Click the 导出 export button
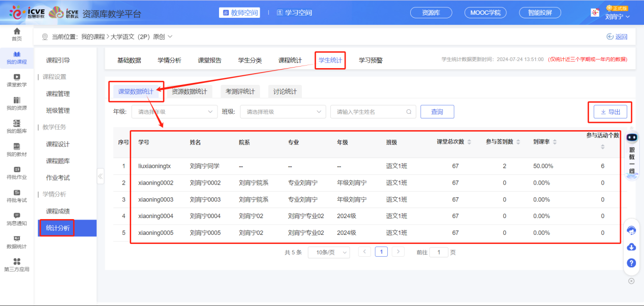The height and width of the screenshot is (306, 644). click(x=610, y=112)
